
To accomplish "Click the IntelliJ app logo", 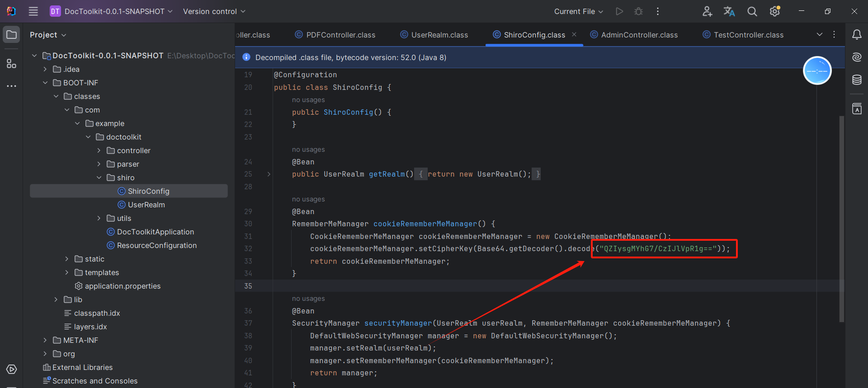I will [x=11, y=11].
